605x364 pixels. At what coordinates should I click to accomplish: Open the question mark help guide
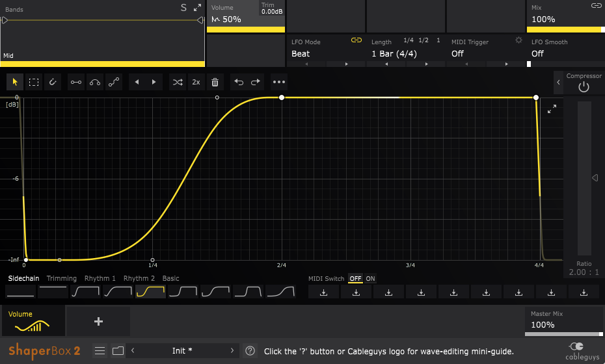pyautogui.click(x=250, y=351)
